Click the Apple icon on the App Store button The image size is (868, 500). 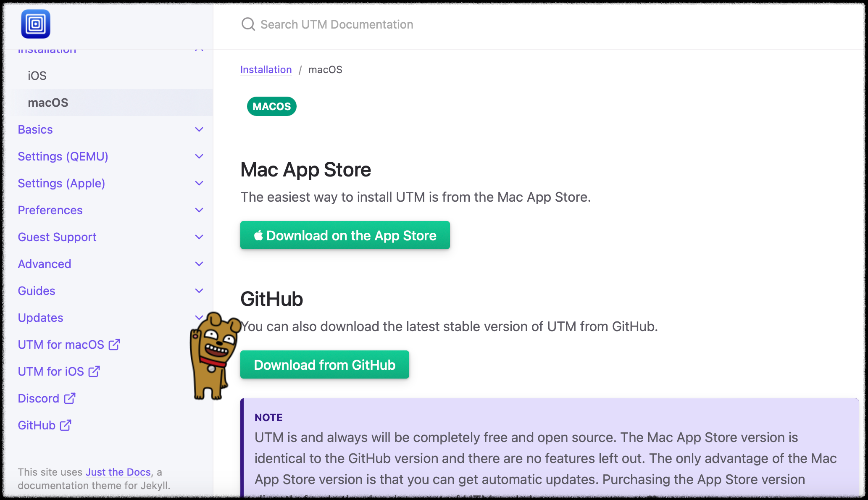(x=258, y=236)
